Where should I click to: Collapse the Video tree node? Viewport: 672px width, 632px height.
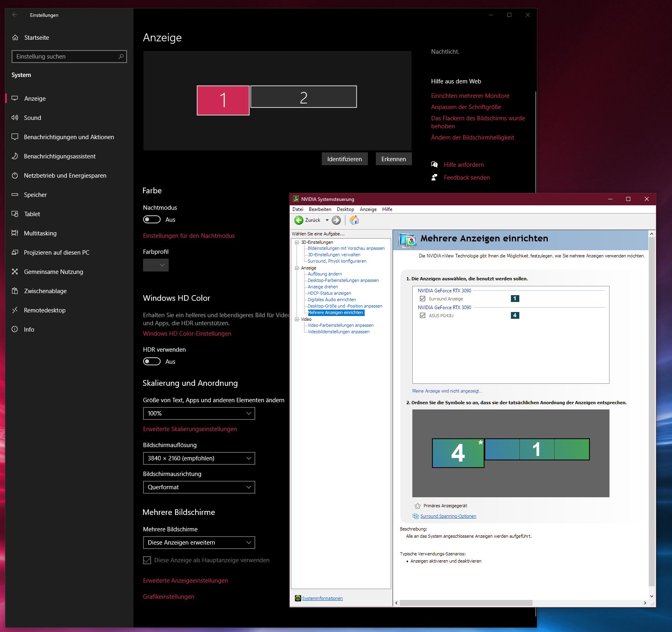tap(297, 319)
